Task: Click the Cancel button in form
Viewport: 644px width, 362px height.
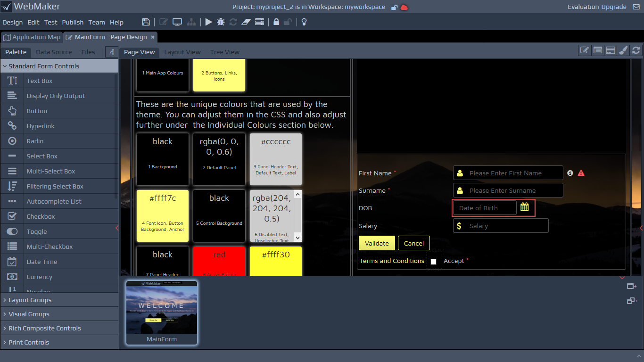Action: coord(414,243)
